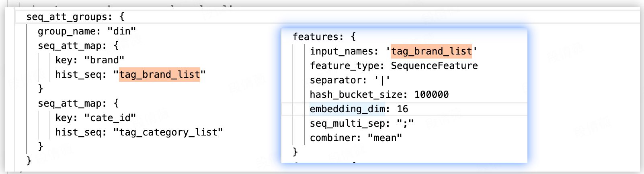Click the features: { line in popup
The image size is (644, 174).
click(324, 37)
